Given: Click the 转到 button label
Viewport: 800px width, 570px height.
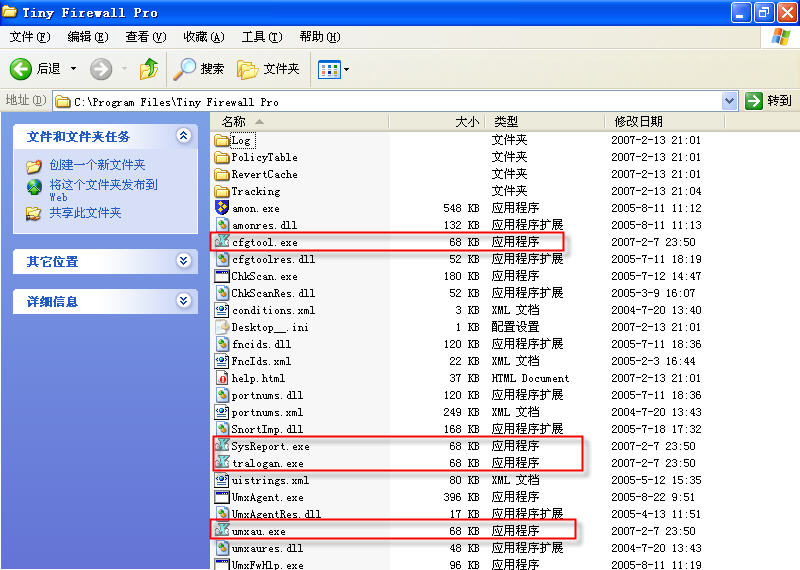Looking at the screenshot, I should [780, 101].
